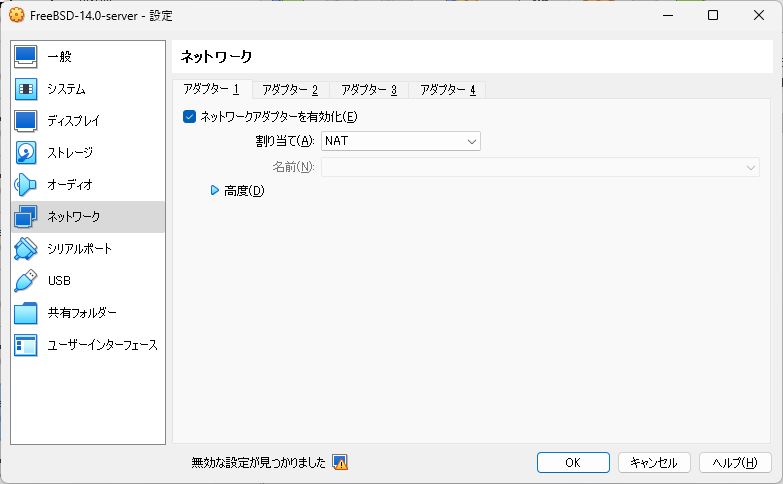This screenshot has width=783, height=484.
Task: Click the invalid settings warning icon
Action: click(340, 463)
